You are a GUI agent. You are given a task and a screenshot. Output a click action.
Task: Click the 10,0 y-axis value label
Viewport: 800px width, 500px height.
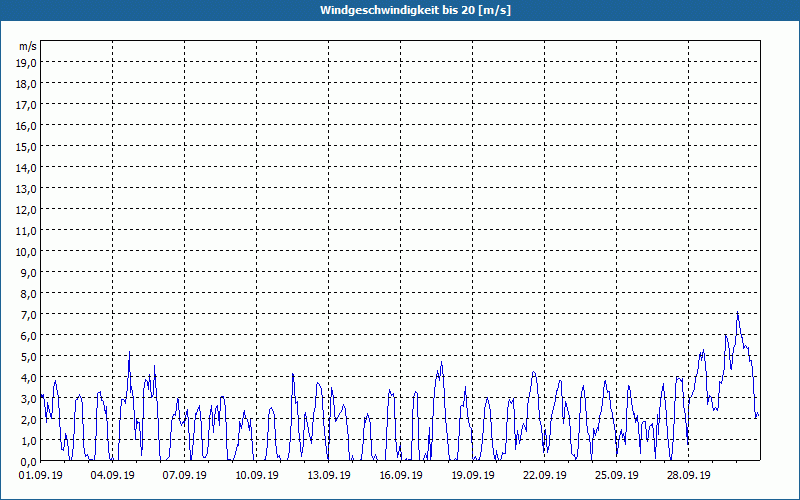coord(27,251)
